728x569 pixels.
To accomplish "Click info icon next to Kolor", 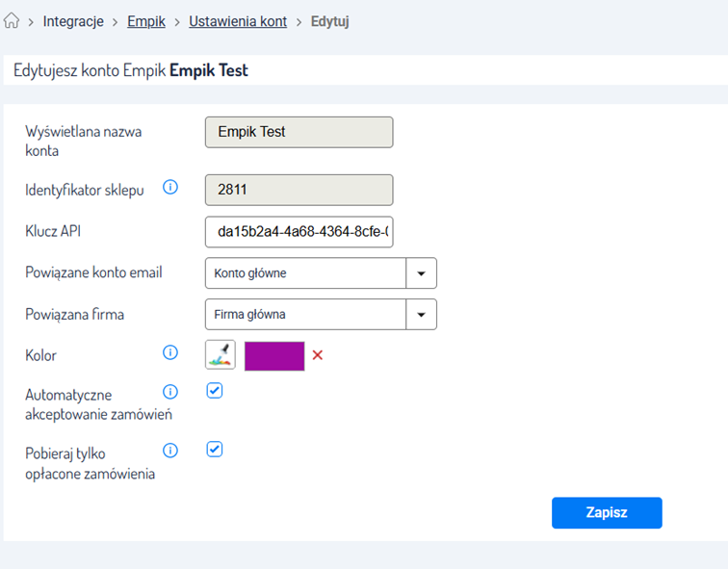I will (170, 353).
